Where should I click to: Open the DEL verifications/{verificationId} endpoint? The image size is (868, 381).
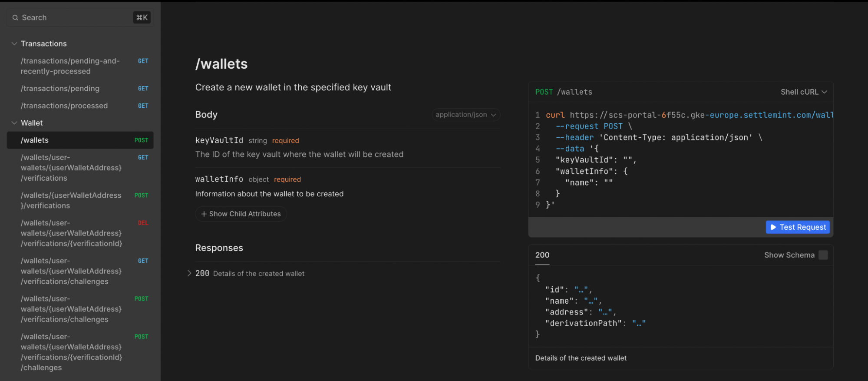(80, 233)
